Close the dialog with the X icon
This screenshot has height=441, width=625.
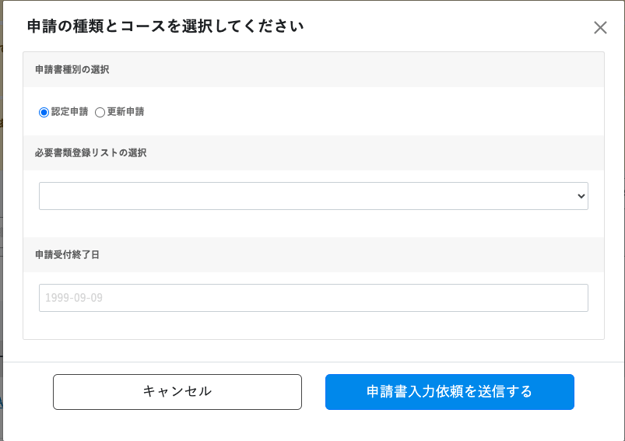point(600,28)
